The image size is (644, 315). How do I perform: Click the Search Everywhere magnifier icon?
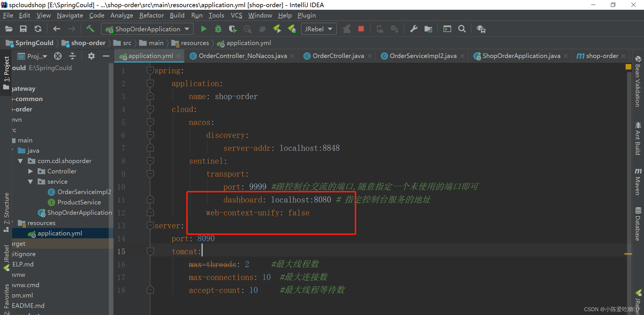(x=462, y=29)
